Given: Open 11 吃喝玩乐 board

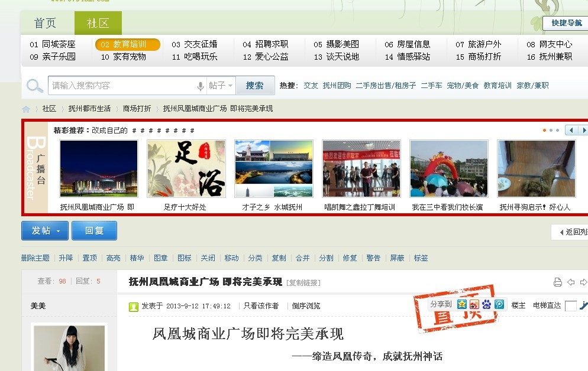Looking at the screenshot, I should [x=195, y=57].
